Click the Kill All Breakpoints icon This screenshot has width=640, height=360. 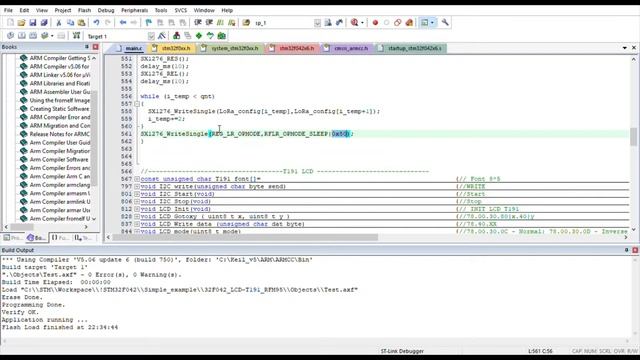pyautogui.click(x=409, y=23)
